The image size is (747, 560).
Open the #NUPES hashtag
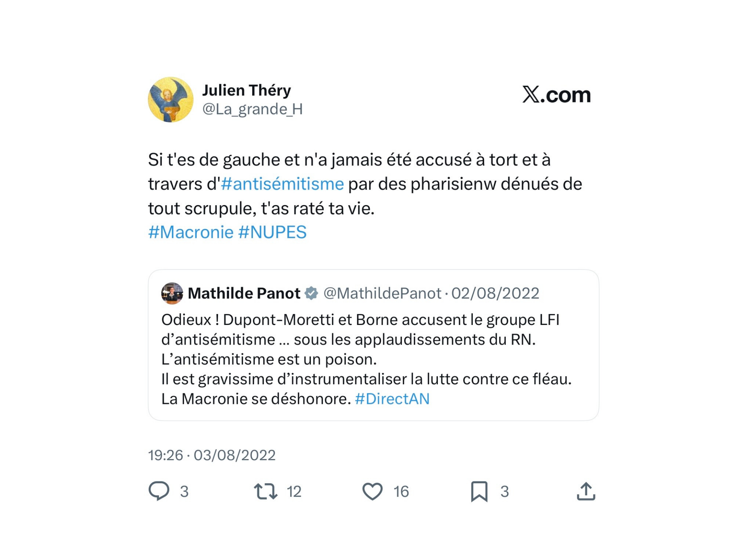272,233
